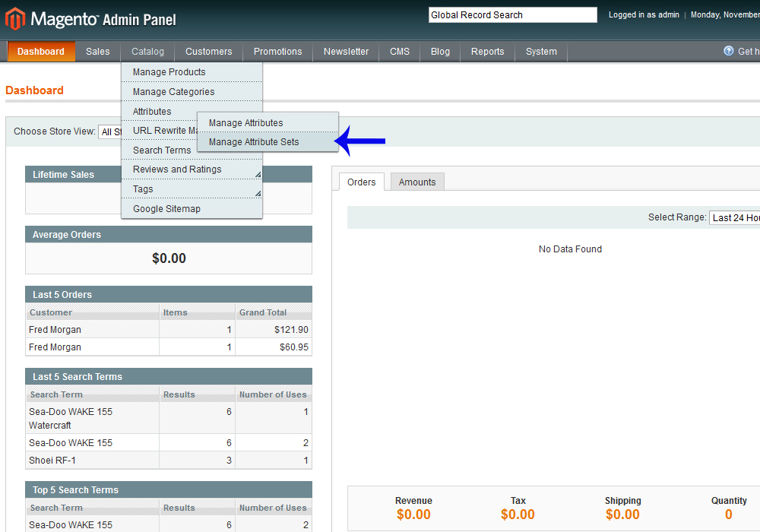Click the Revenue $0.00 total
760x532 pixels.
point(413,514)
